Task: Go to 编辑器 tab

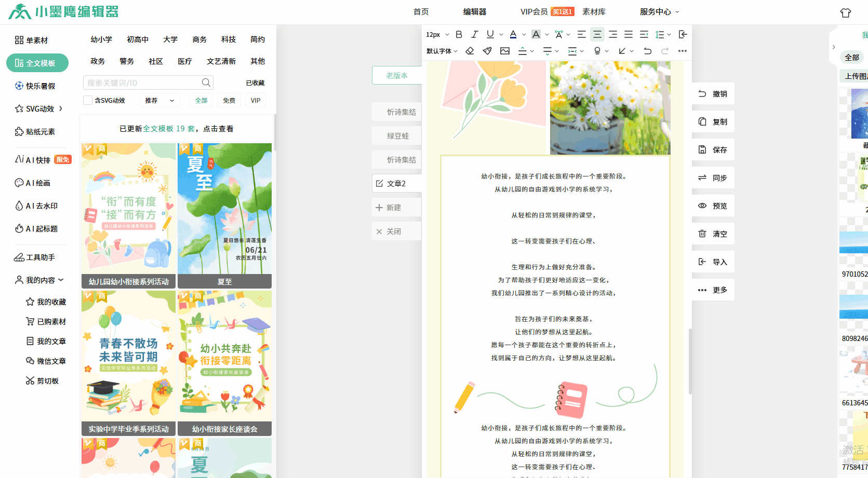Action: pyautogui.click(x=475, y=11)
